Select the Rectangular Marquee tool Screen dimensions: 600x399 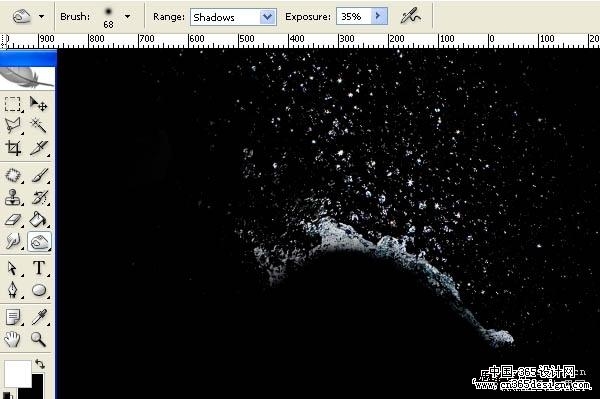coord(13,104)
